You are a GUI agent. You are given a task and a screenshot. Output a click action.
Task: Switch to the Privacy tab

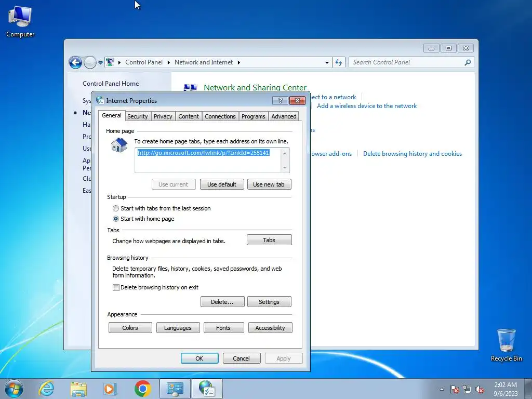point(163,116)
